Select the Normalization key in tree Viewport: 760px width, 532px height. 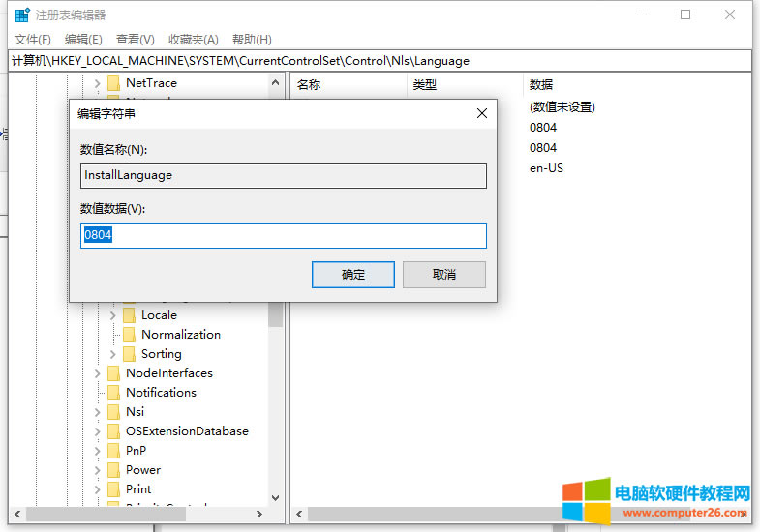(x=181, y=335)
